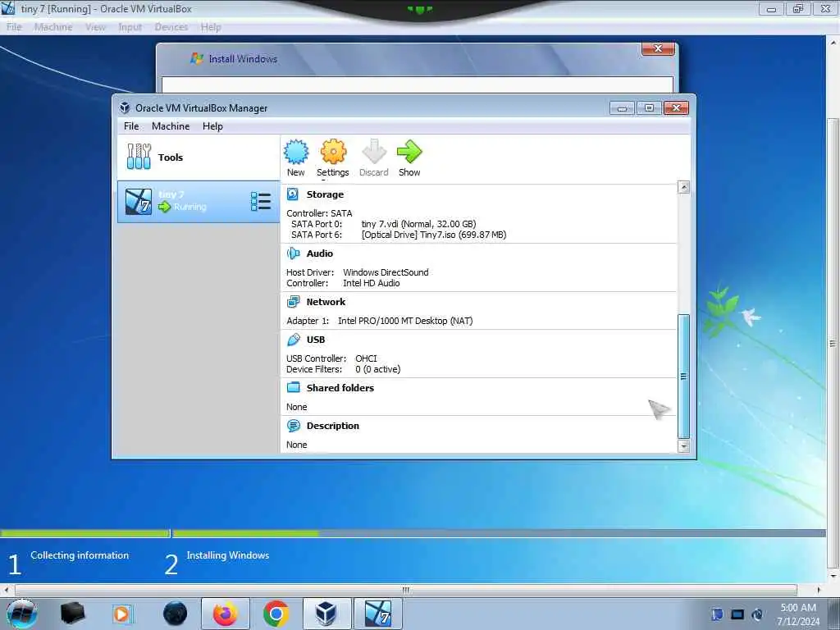
Task: Click the dark globe taskbar icon
Action: [175, 614]
